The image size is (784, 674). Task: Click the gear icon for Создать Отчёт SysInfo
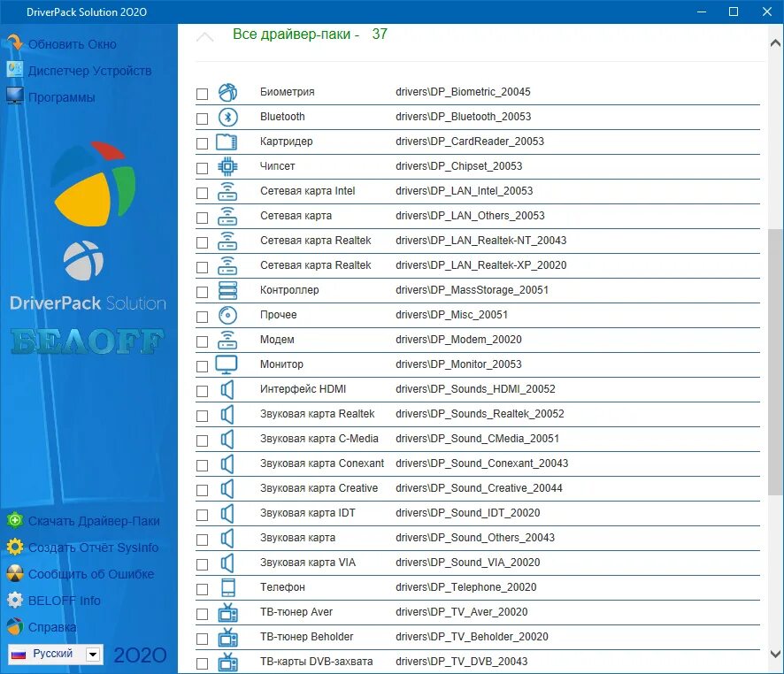tap(15, 548)
